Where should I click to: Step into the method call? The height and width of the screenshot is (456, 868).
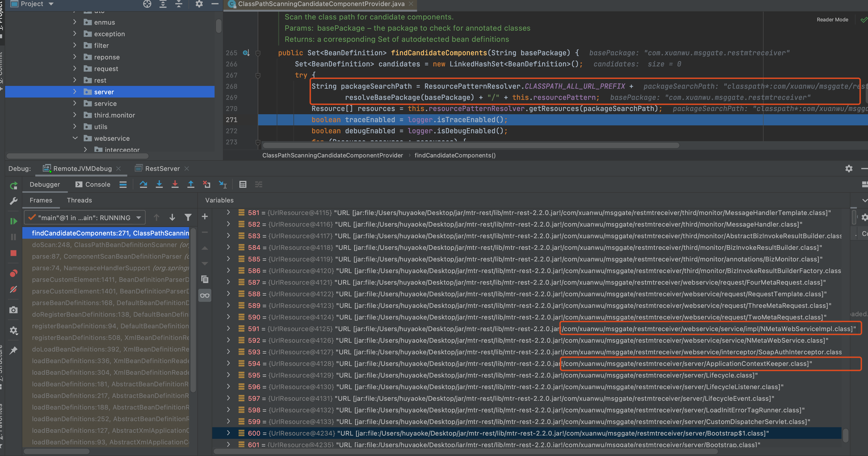point(159,184)
